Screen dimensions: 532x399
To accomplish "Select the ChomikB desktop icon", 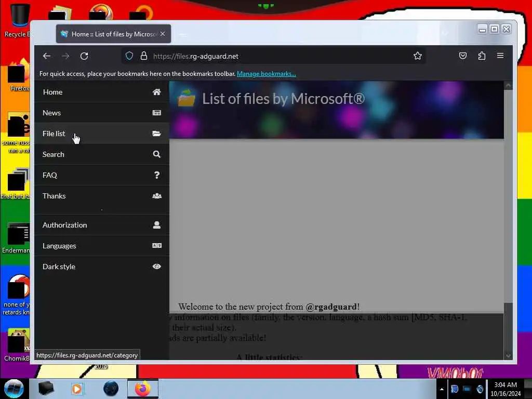I will click(x=17, y=345).
